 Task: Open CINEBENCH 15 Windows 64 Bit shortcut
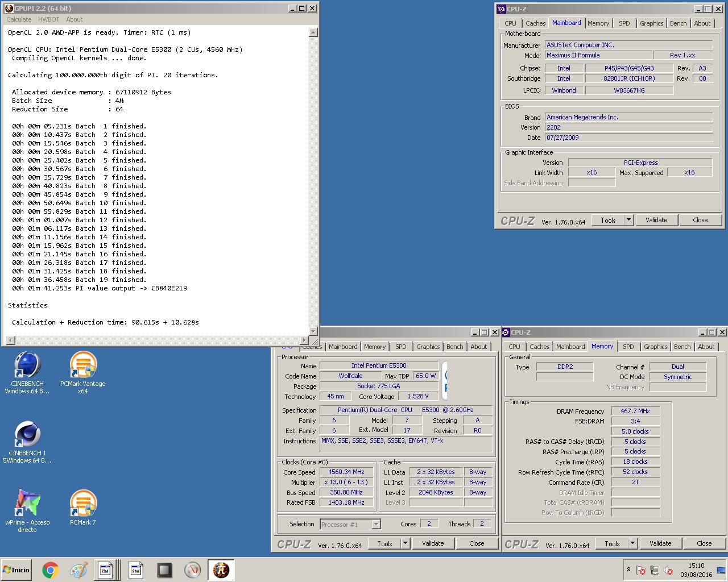(27, 442)
